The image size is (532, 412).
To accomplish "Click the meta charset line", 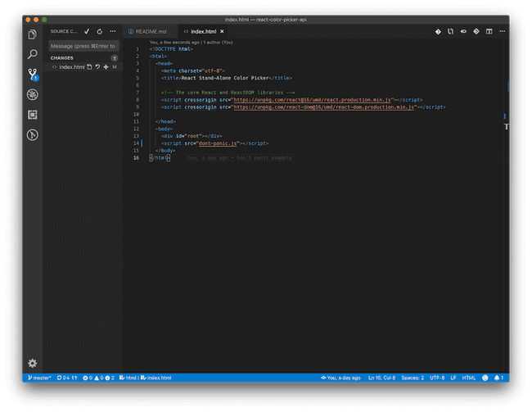I will click(x=192, y=70).
